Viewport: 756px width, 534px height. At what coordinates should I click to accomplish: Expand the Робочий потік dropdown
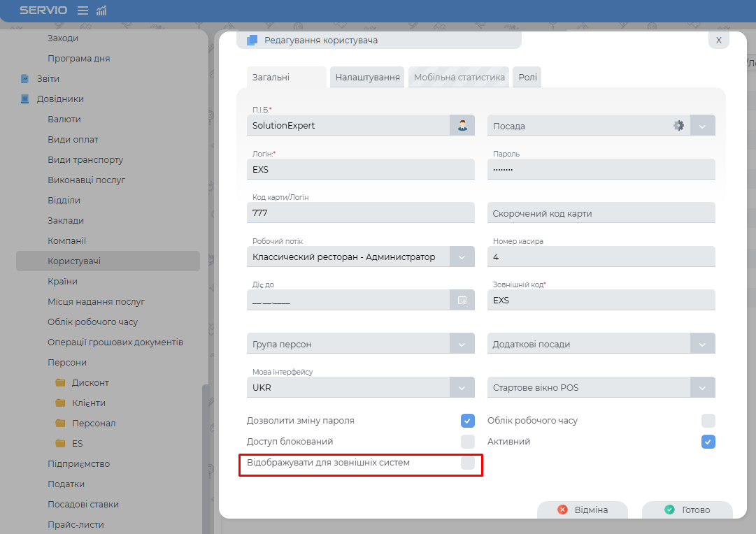[x=462, y=257]
